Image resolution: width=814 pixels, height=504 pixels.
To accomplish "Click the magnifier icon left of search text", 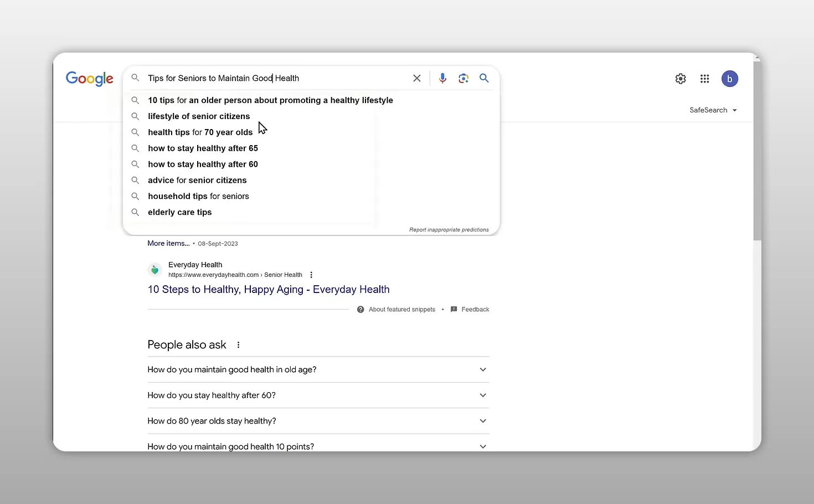I will (135, 78).
